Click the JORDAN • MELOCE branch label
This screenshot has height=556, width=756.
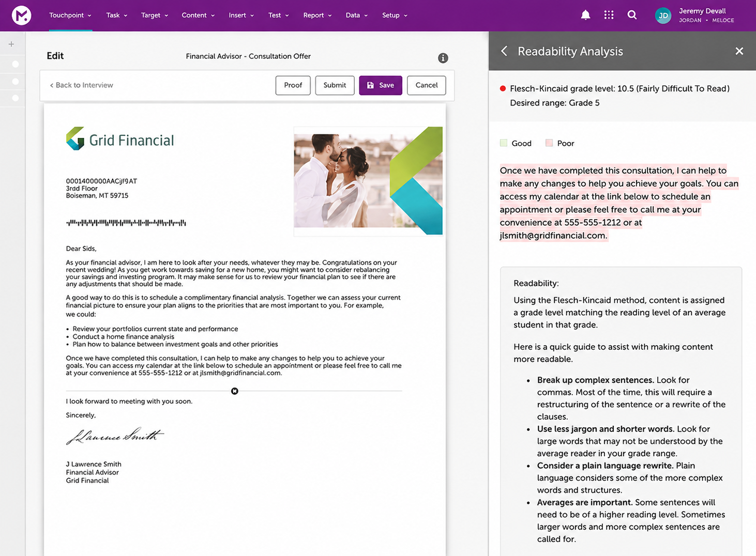[706, 21]
